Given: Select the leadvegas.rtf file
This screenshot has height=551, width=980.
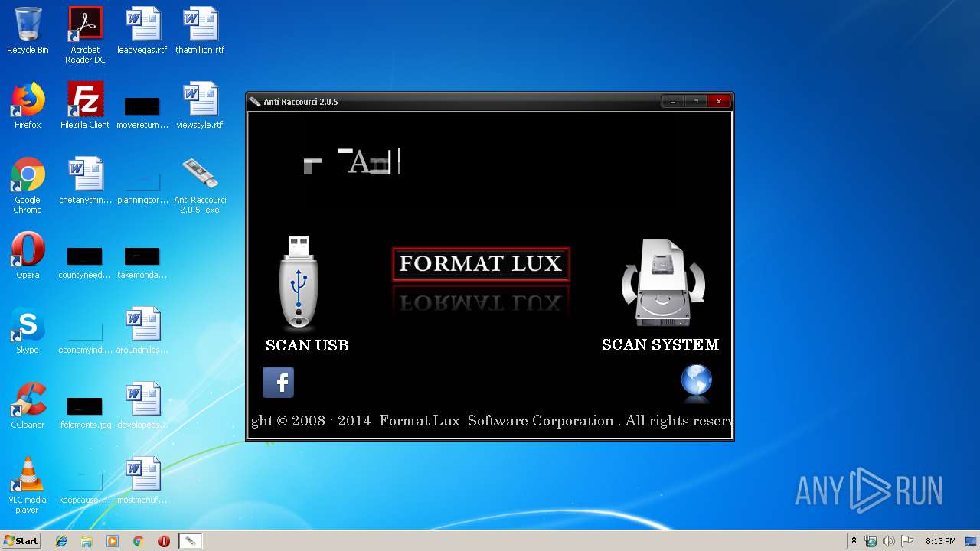Looking at the screenshot, I should click(x=142, y=31).
